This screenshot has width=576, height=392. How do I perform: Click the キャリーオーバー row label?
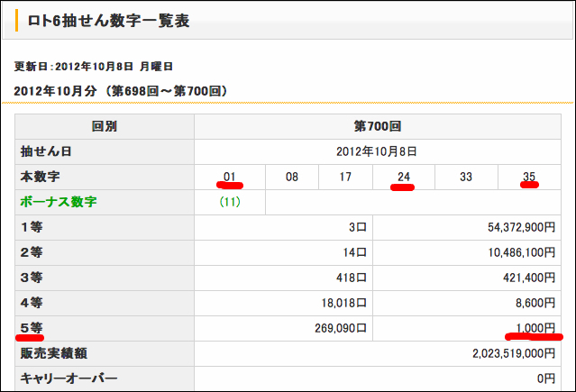69,378
